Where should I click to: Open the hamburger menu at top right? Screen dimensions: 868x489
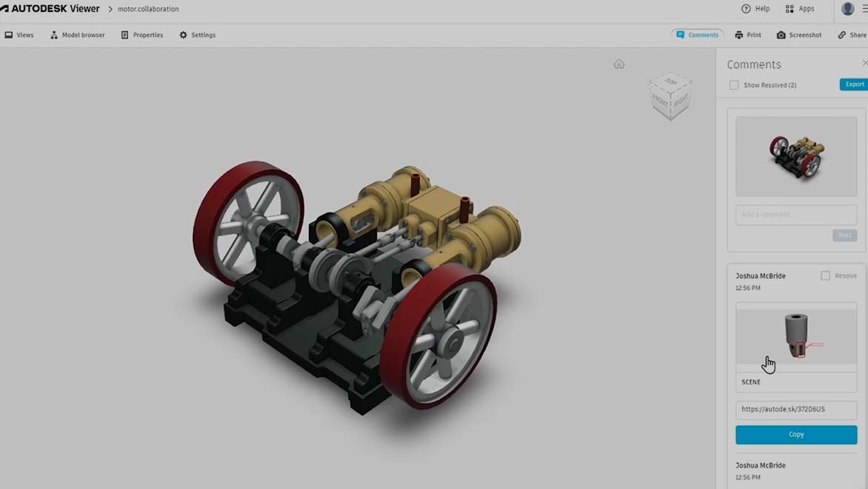pyautogui.click(x=864, y=8)
